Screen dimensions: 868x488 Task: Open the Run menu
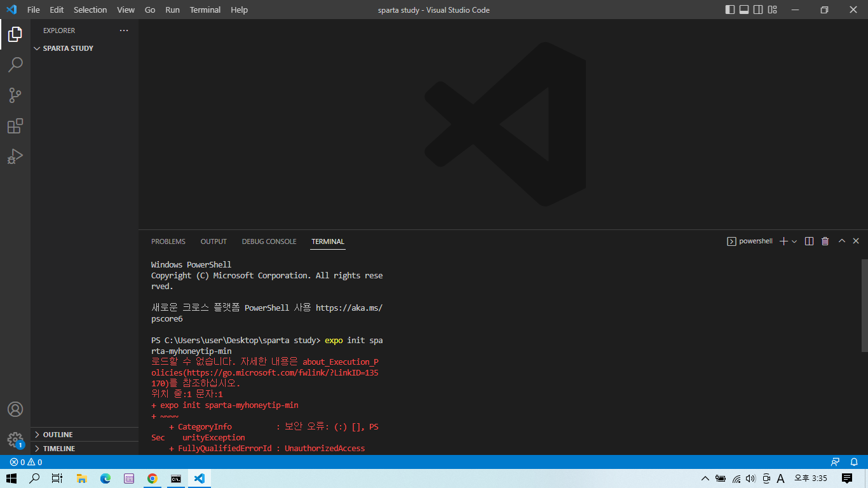pyautogui.click(x=172, y=10)
